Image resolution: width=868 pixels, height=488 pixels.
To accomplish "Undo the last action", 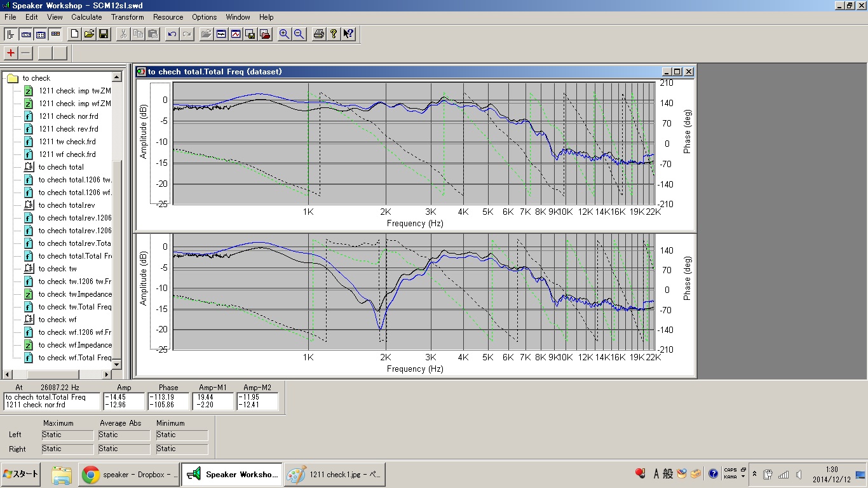I will click(x=172, y=34).
